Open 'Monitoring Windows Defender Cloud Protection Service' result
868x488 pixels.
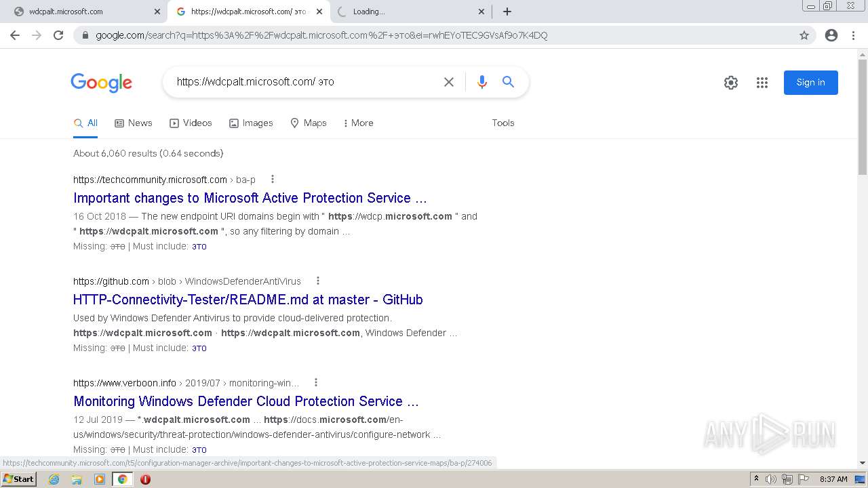point(246,401)
